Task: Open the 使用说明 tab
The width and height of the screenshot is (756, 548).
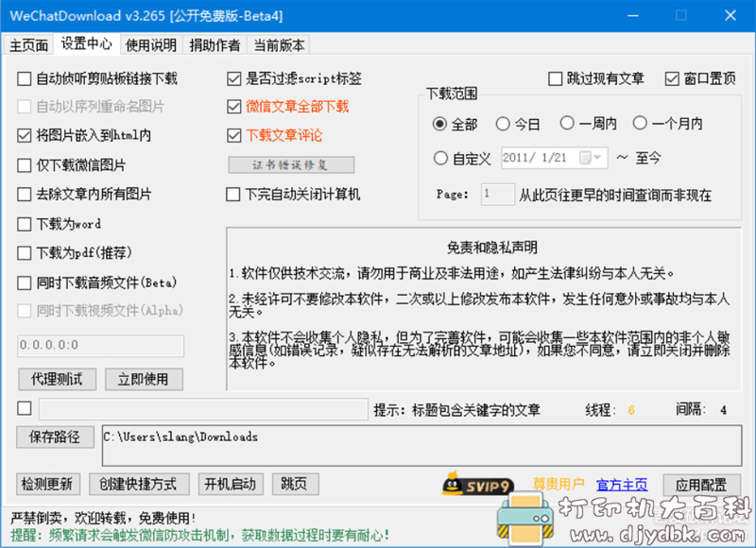Action: point(151,45)
